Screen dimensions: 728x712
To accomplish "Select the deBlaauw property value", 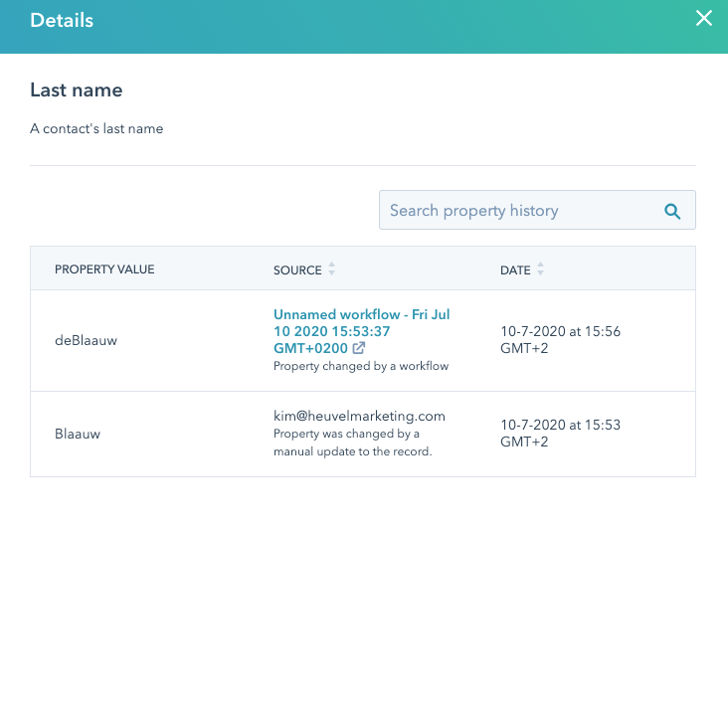I will click(x=86, y=341).
